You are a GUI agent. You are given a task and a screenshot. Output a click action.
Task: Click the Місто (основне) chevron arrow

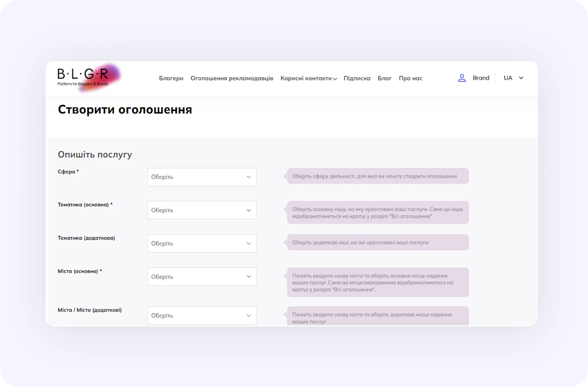[x=249, y=277]
